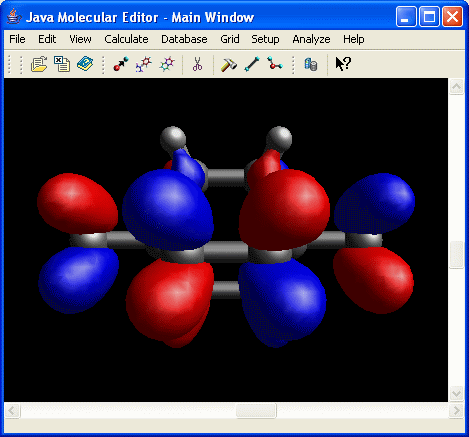Select the ring structure toolbar icon
This screenshot has width=469, height=437.
coord(167,64)
